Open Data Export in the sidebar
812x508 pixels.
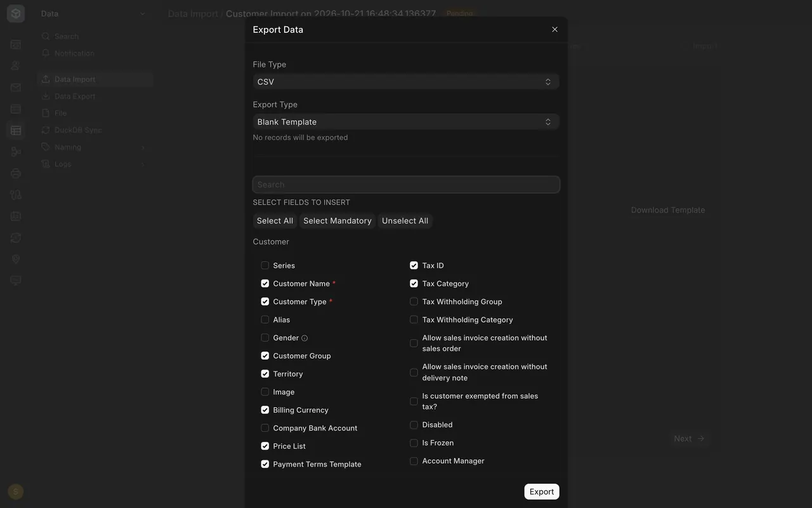[x=95, y=96]
